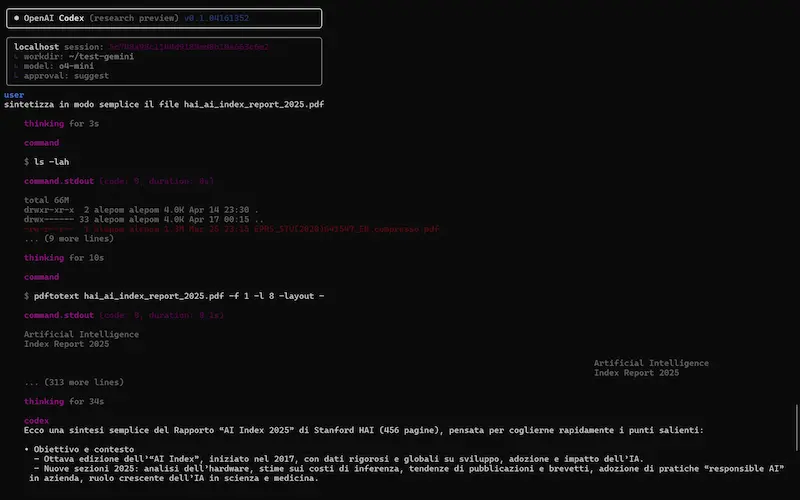Click the magenta "codex" response label
Screen dimensions: 800x500
[36, 420]
